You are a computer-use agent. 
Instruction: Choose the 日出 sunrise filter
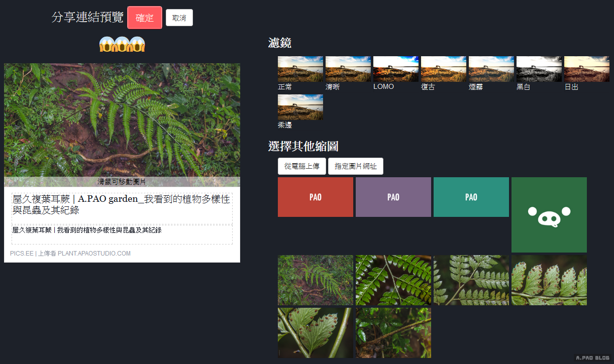[x=586, y=69]
